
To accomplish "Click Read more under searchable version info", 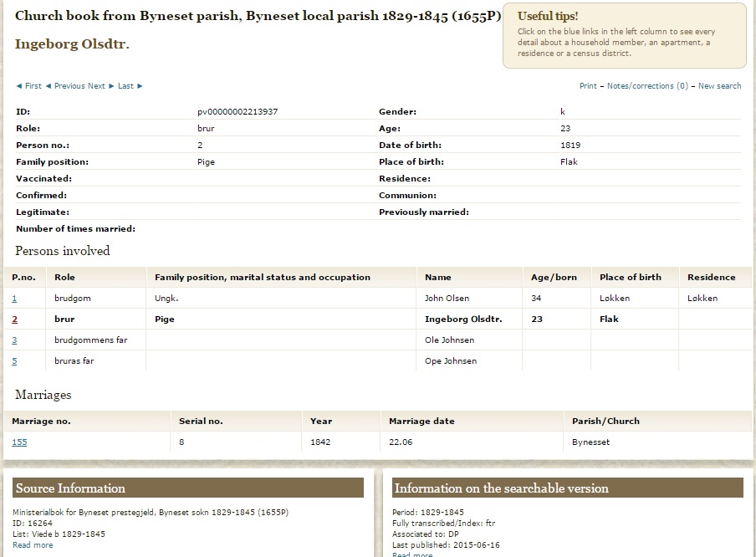I will coord(412,554).
